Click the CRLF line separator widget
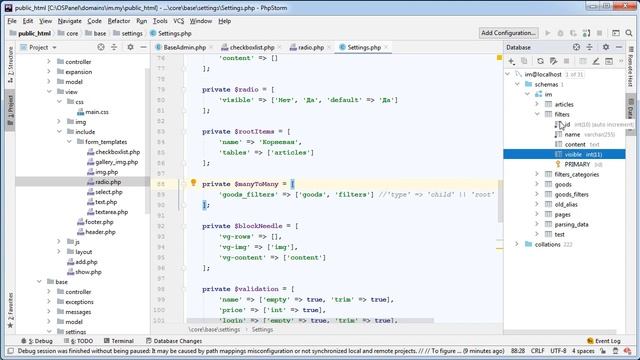Image resolution: width=640 pixels, height=360 pixels. pyautogui.click(x=538, y=351)
